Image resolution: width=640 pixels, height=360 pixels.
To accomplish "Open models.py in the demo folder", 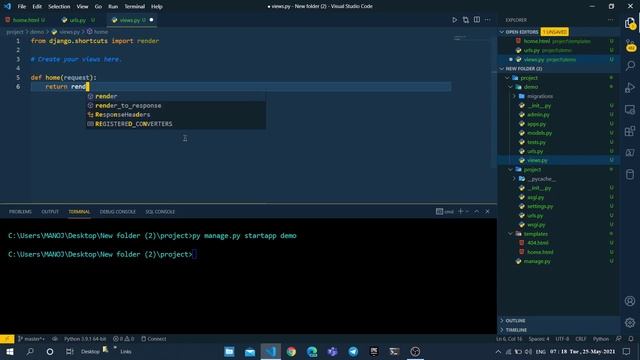I will [539, 133].
